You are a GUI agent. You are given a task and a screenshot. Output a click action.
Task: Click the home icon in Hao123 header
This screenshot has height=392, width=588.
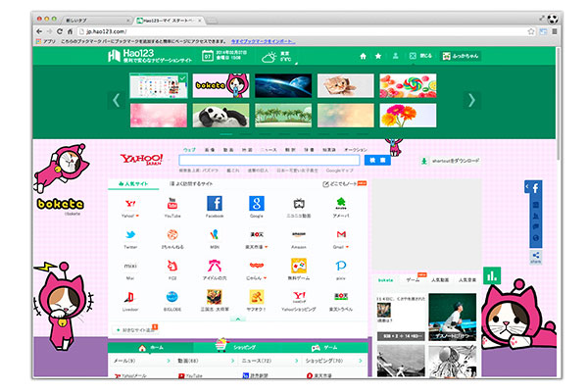coord(363,56)
